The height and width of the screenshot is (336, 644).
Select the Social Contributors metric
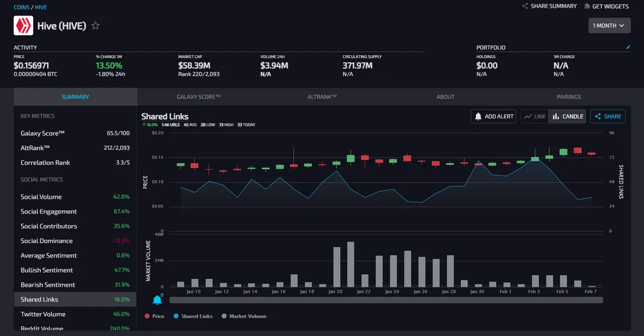tap(75, 226)
